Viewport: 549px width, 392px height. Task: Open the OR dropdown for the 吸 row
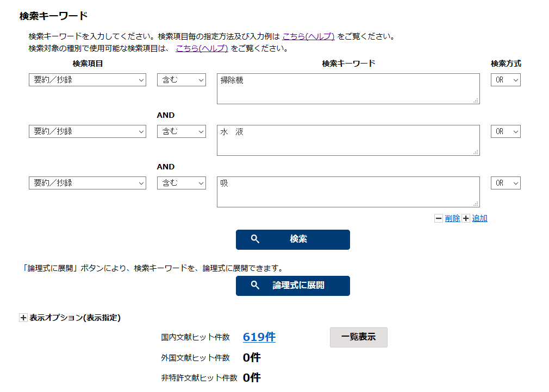pos(506,183)
